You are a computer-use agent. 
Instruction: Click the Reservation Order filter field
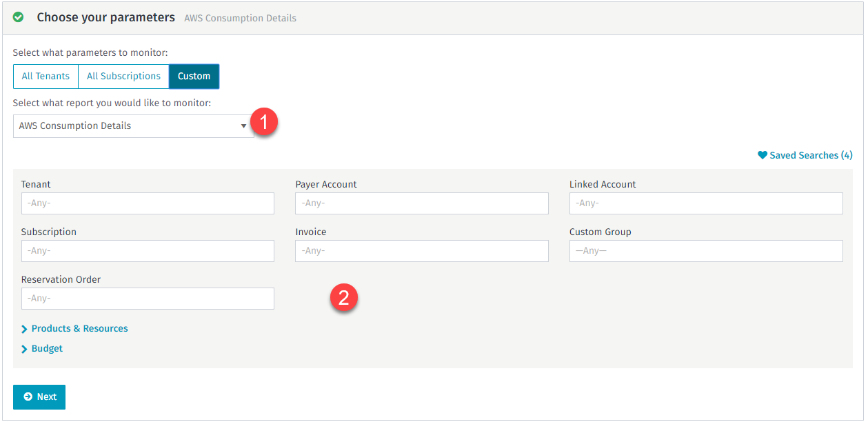tap(148, 299)
